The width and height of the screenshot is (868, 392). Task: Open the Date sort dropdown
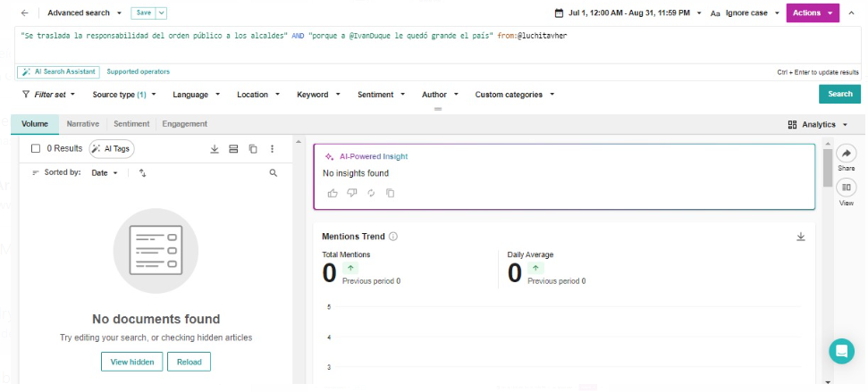105,173
